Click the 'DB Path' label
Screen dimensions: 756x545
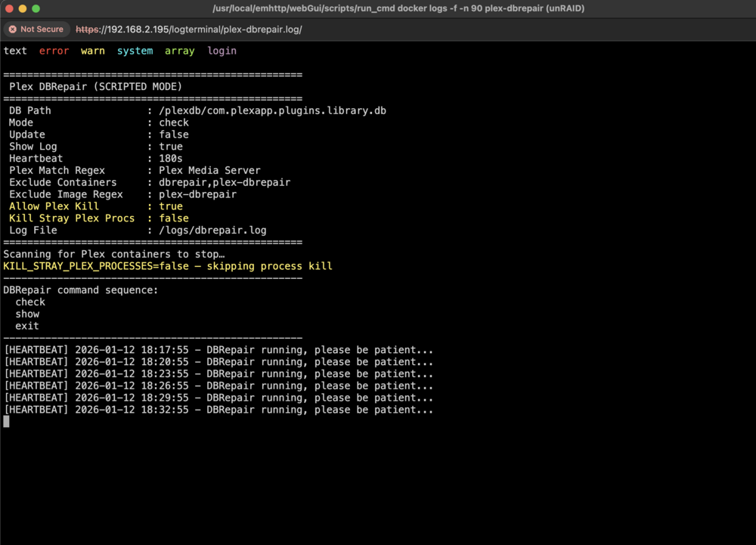click(x=30, y=111)
